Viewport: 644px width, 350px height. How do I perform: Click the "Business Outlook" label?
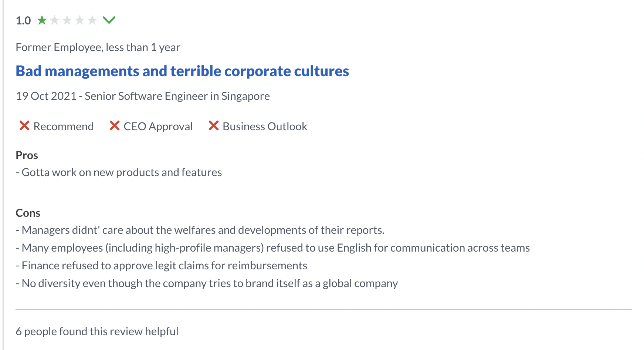tap(265, 127)
